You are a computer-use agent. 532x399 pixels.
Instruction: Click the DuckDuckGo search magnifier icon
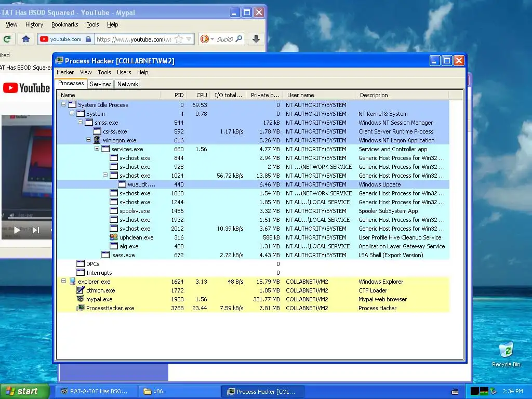pos(239,39)
